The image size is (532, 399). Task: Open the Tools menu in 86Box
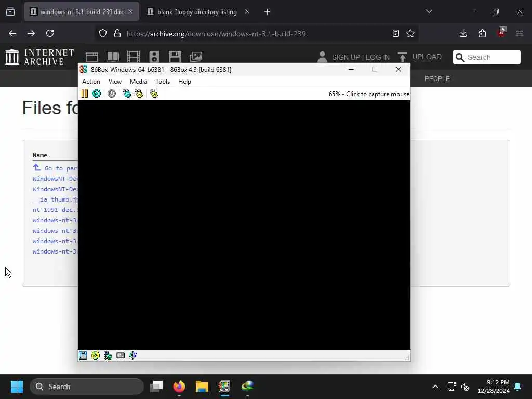[x=163, y=82]
